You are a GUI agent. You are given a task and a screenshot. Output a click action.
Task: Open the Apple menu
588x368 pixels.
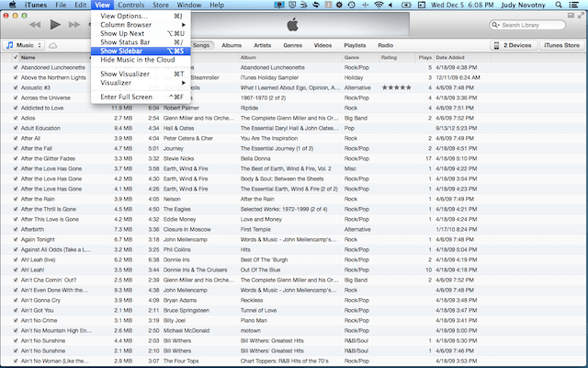click(x=12, y=5)
